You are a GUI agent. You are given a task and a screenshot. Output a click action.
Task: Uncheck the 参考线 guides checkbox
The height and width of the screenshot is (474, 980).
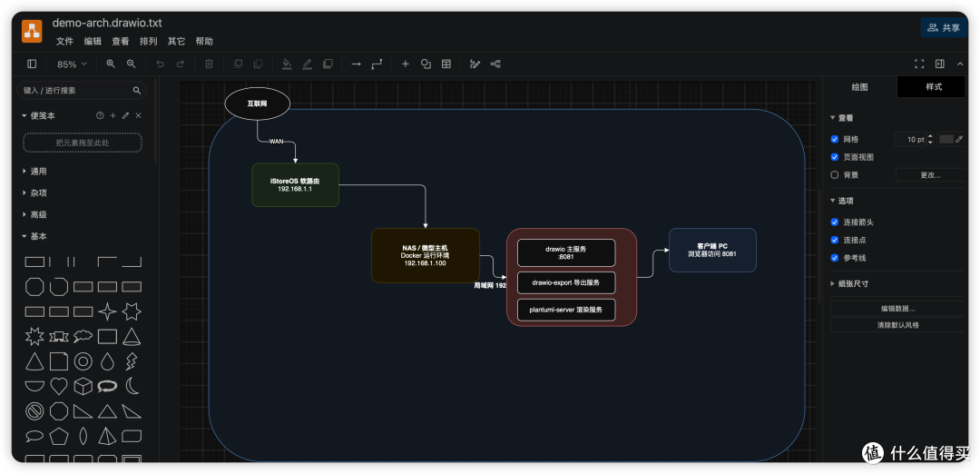tap(835, 258)
